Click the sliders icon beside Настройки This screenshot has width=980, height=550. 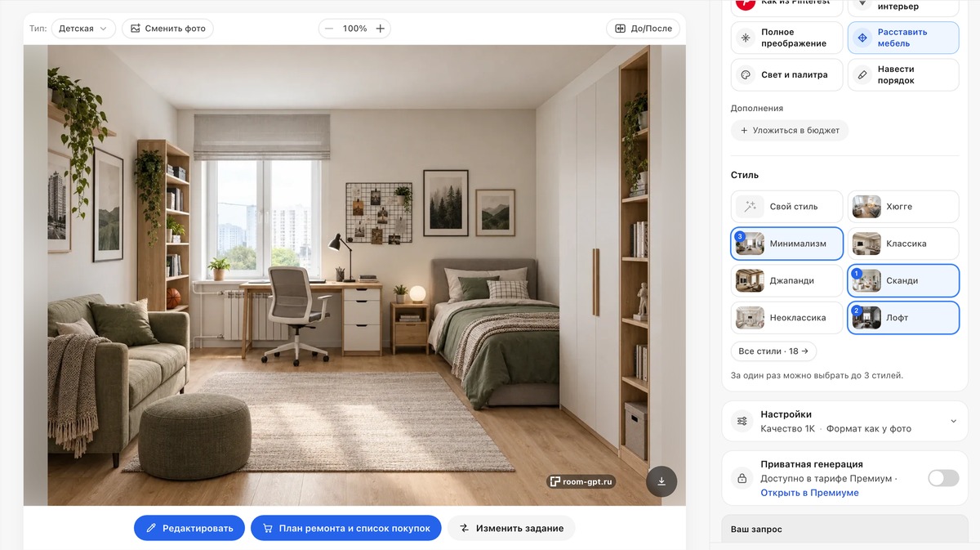click(742, 421)
